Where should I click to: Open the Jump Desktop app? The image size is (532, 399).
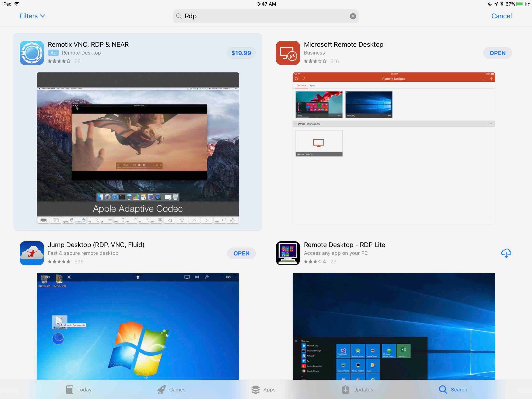click(241, 253)
